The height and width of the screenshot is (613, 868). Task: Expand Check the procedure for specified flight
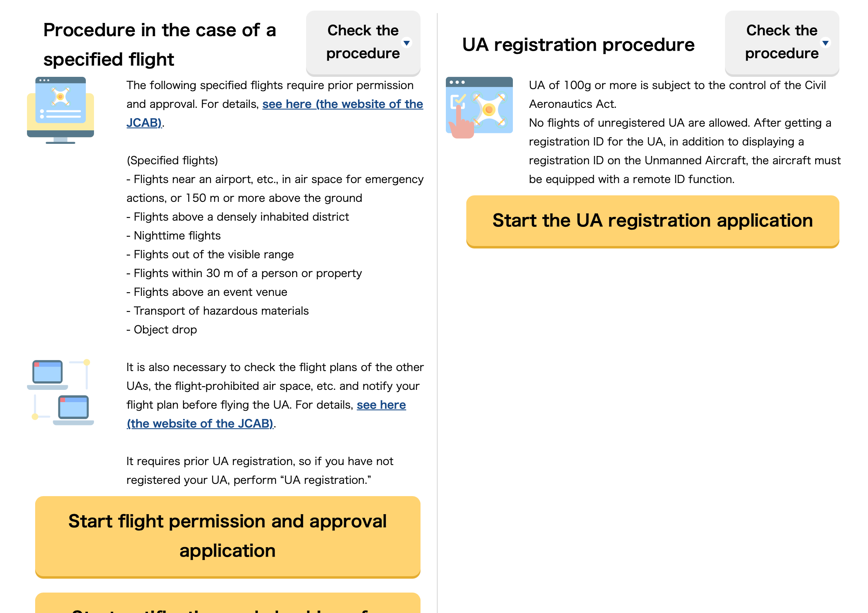pyautogui.click(x=363, y=42)
